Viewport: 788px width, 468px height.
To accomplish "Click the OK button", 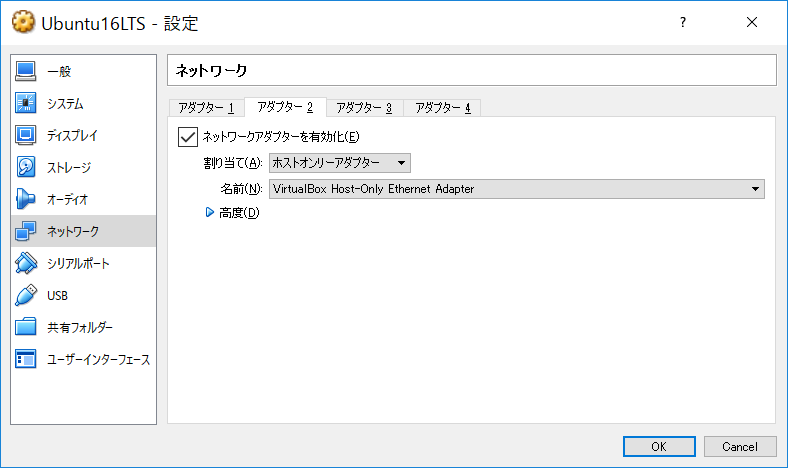I will pos(658,446).
